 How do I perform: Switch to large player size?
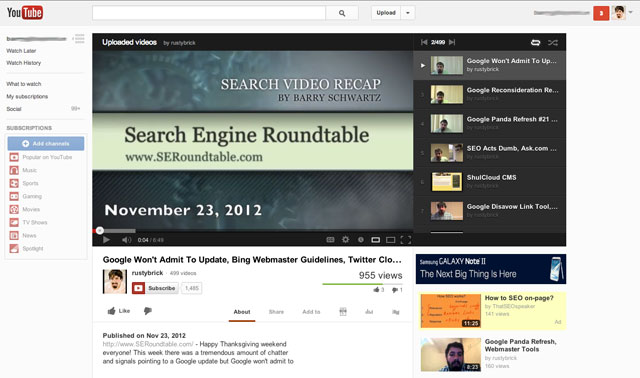[x=391, y=240]
